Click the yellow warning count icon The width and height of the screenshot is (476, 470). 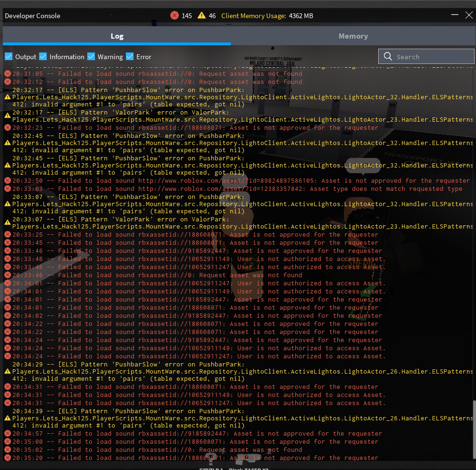point(202,16)
